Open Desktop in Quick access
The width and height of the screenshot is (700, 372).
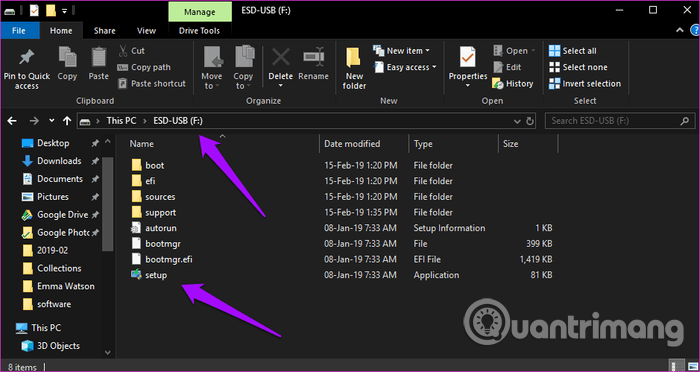(x=53, y=143)
